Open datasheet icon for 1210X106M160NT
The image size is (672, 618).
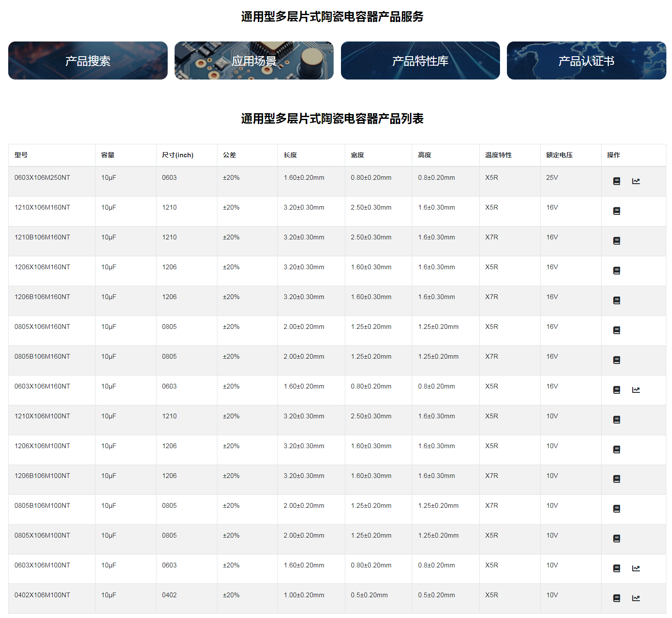pyautogui.click(x=616, y=211)
